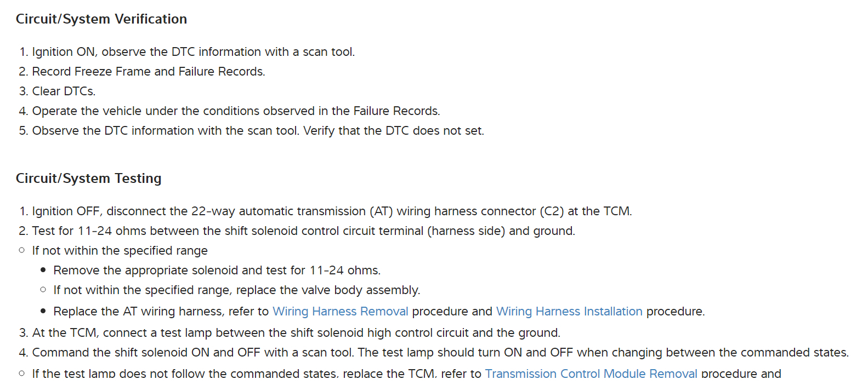Image resolution: width=868 pixels, height=385 pixels.
Task: Click the 'Verify that the DTC does not set' sentence
Action: 393,131
